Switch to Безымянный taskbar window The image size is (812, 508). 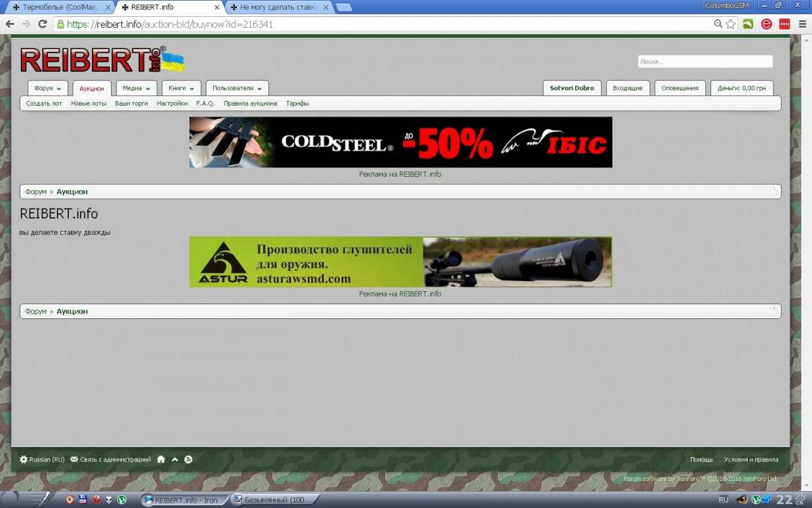tap(273, 500)
